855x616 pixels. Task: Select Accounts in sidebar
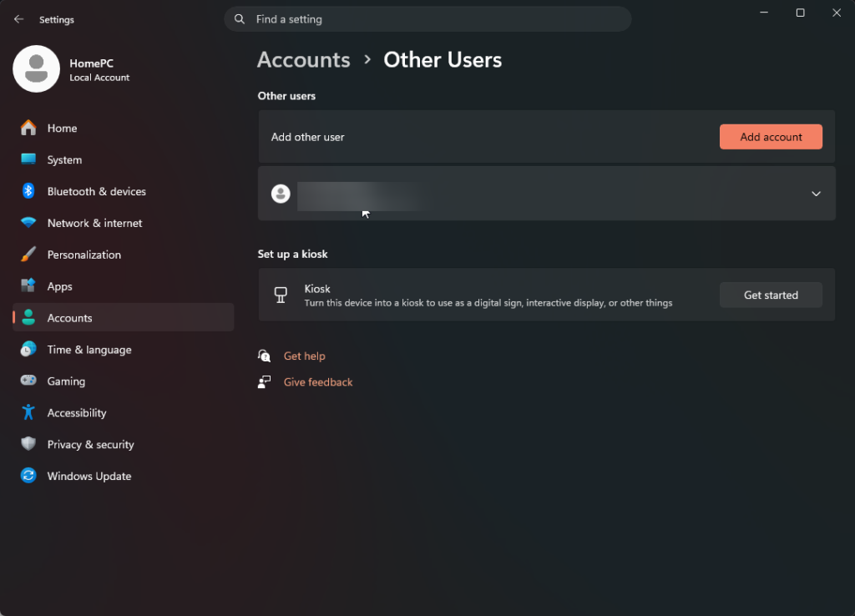pyautogui.click(x=124, y=318)
